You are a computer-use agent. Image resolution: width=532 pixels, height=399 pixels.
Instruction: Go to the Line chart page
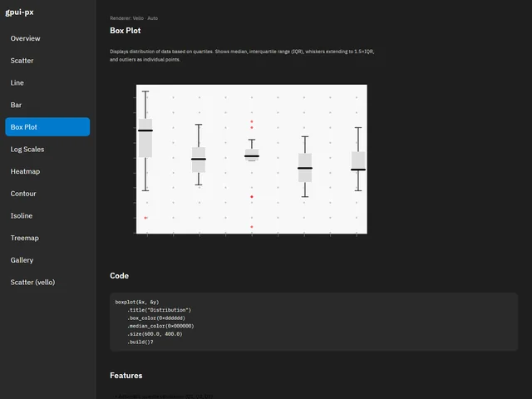tap(47, 83)
